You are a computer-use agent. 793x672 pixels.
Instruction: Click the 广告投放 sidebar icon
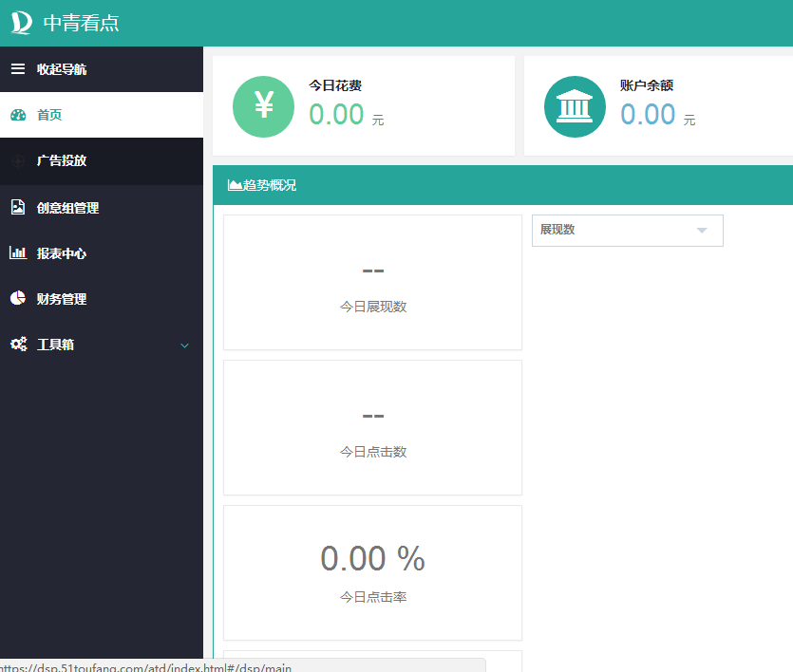18,160
